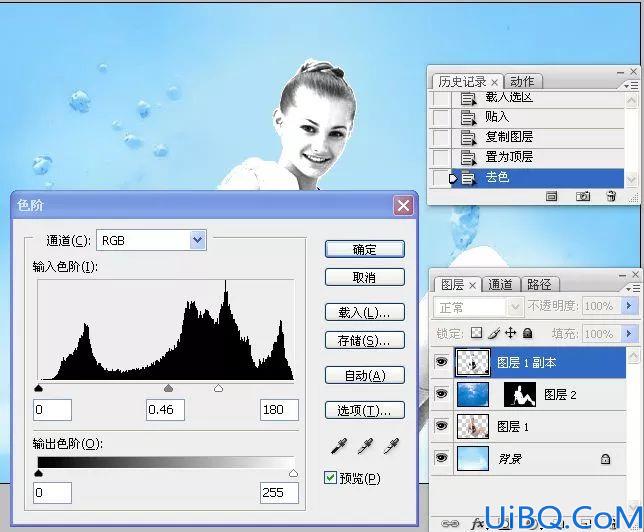Enable lock image pixels brush icon
This screenshot has width=644, height=532.
pos(494,333)
